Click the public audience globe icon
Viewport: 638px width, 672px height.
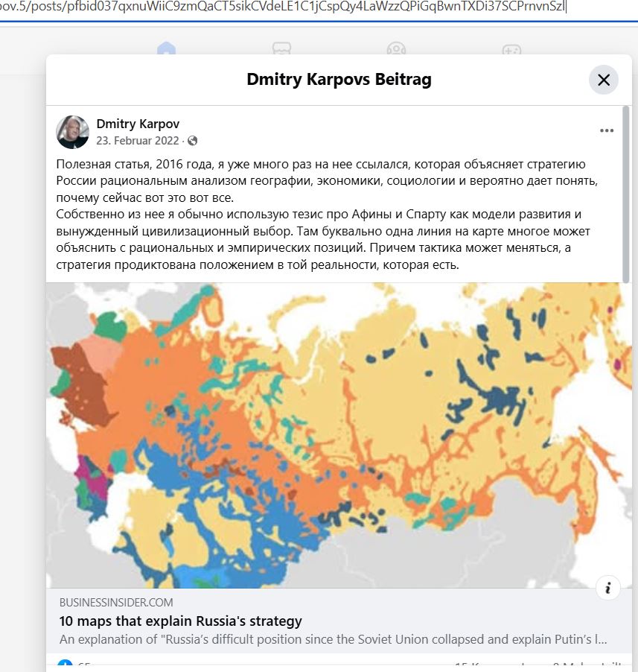(193, 141)
